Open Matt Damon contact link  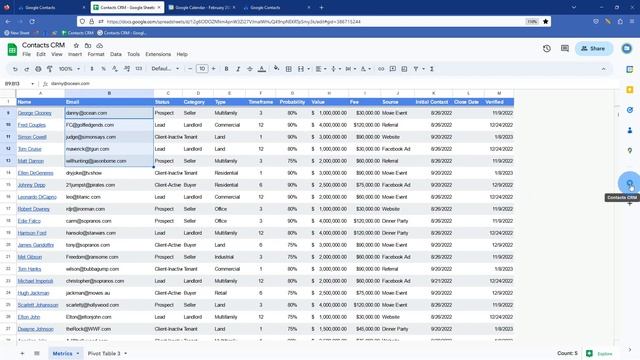(x=31, y=161)
